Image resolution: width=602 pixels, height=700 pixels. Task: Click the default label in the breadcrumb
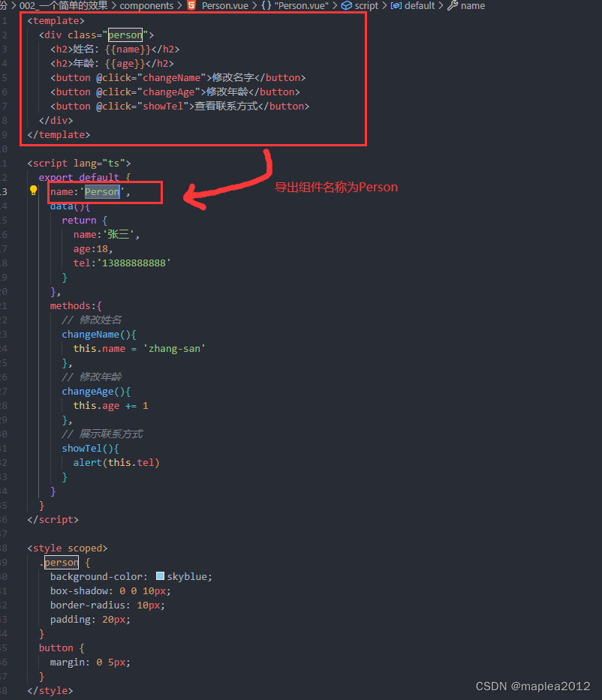[x=419, y=6]
